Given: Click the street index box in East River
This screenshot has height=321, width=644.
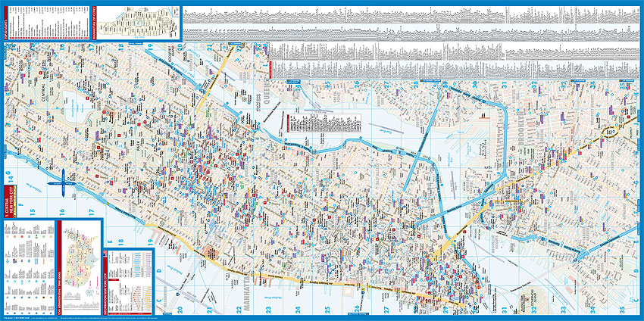Looking at the screenshot, I should point(324,123).
